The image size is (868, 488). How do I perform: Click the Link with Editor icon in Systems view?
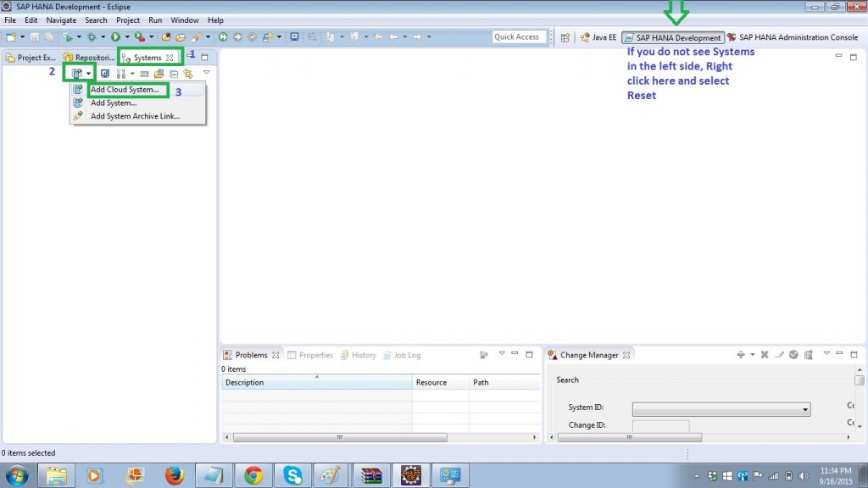tap(188, 73)
